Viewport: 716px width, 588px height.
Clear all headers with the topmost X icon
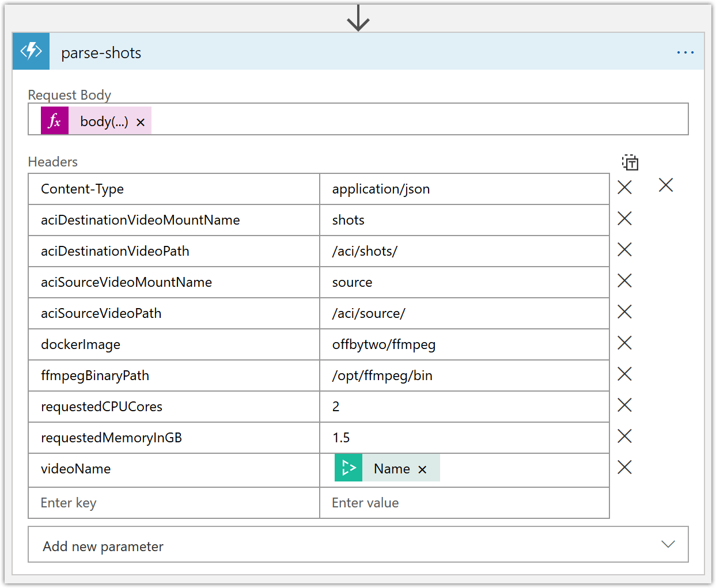coord(666,185)
